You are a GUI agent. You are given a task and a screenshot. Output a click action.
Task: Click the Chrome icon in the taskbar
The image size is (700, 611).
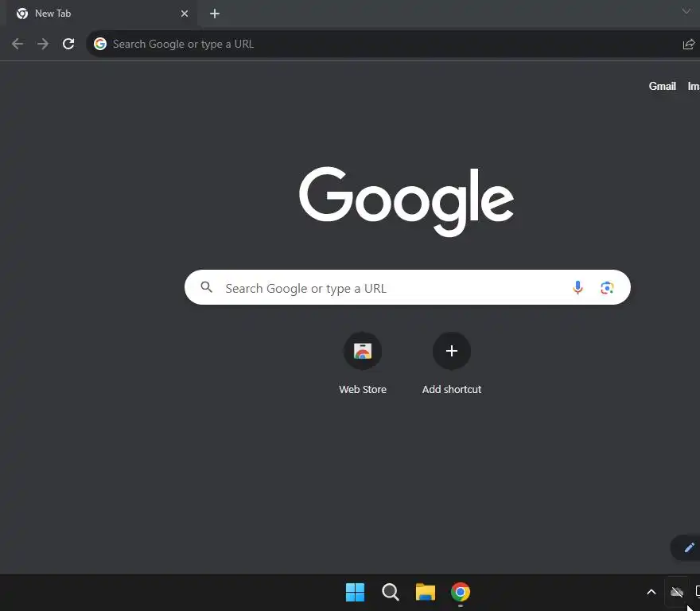(x=461, y=592)
